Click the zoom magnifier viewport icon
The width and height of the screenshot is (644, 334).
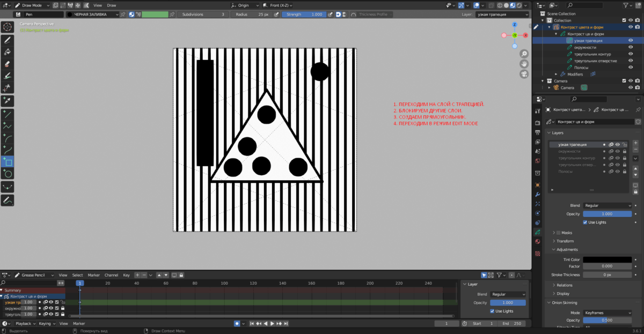click(x=524, y=53)
